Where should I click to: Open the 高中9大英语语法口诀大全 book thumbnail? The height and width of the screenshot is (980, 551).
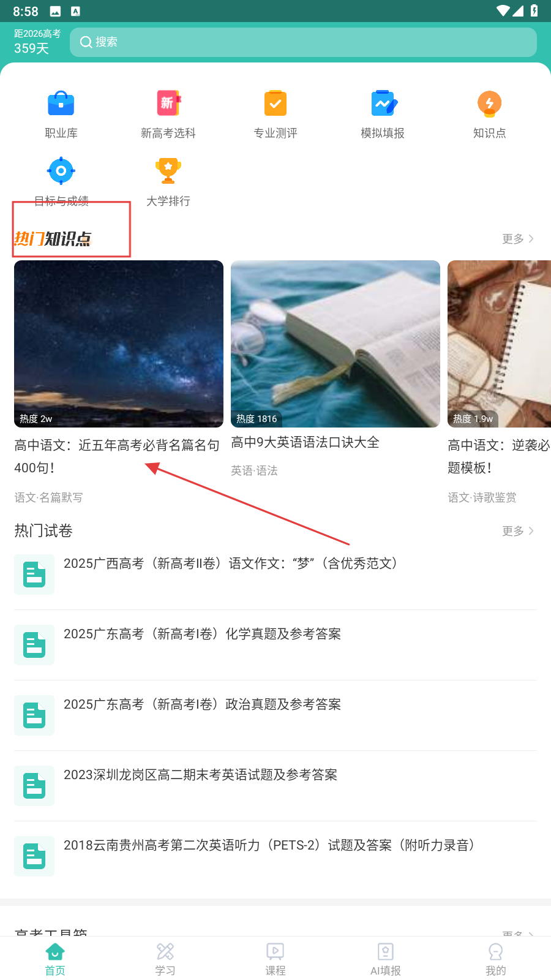coord(335,344)
